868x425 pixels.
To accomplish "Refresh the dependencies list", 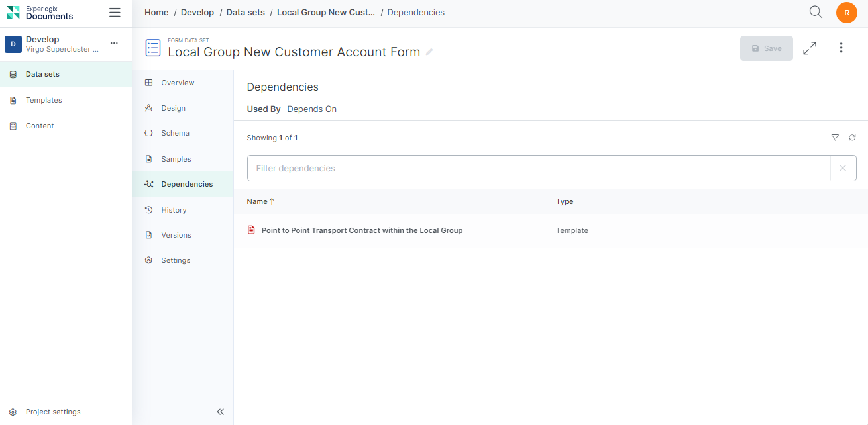I will (852, 138).
